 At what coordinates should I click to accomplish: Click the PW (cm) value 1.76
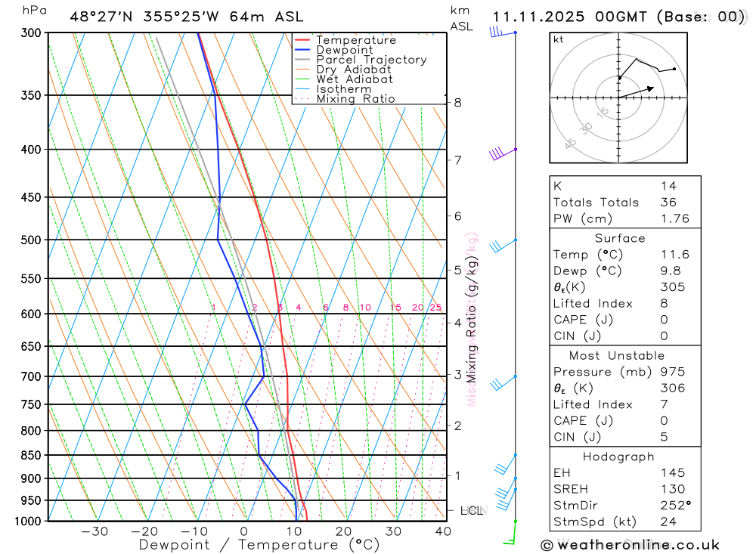pos(675,219)
